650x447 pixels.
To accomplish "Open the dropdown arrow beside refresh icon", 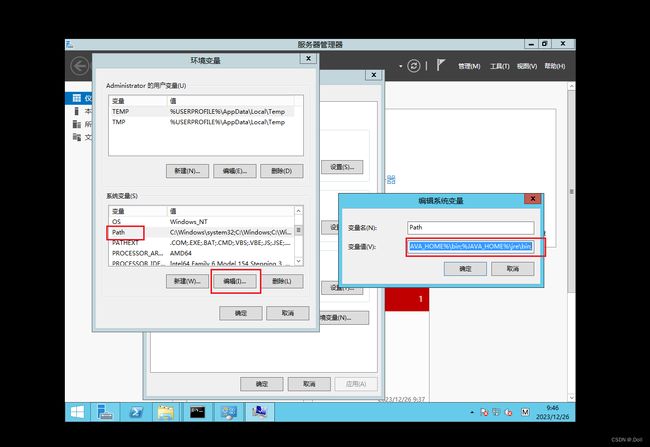I will (x=401, y=66).
